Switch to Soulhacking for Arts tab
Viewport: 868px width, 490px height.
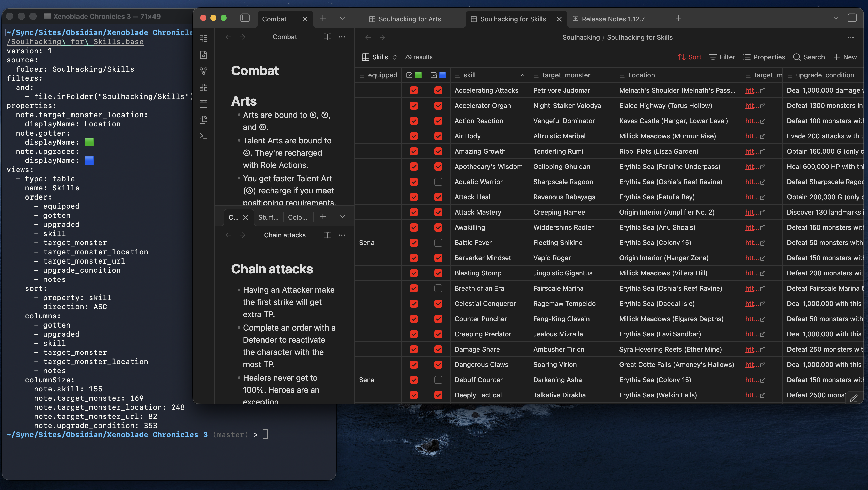point(410,19)
